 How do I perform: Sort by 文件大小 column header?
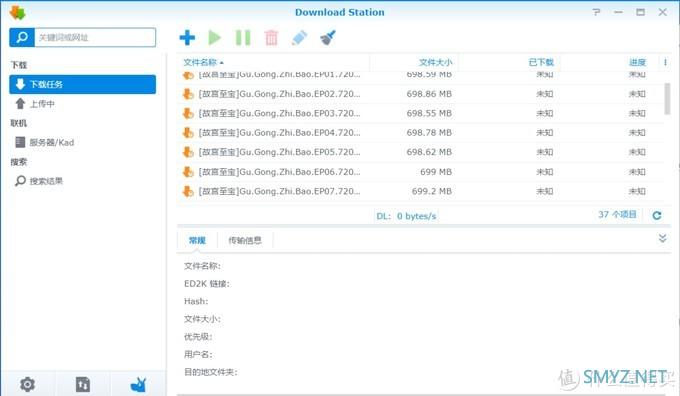(x=435, y=62)
